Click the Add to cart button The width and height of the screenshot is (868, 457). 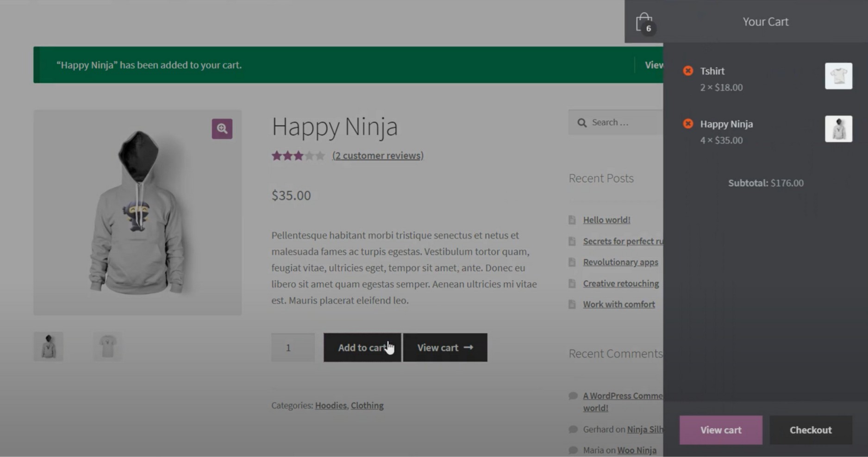(x=362, y=348)
